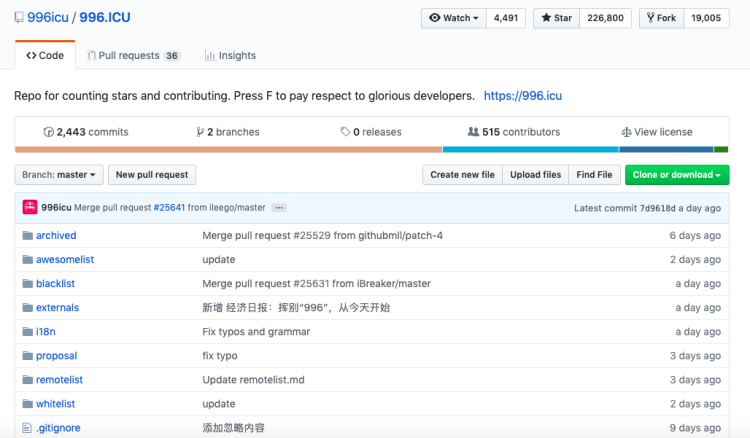The image size is (750, 438).
Task: Click the contributors people icon
Action: (473, 131)
